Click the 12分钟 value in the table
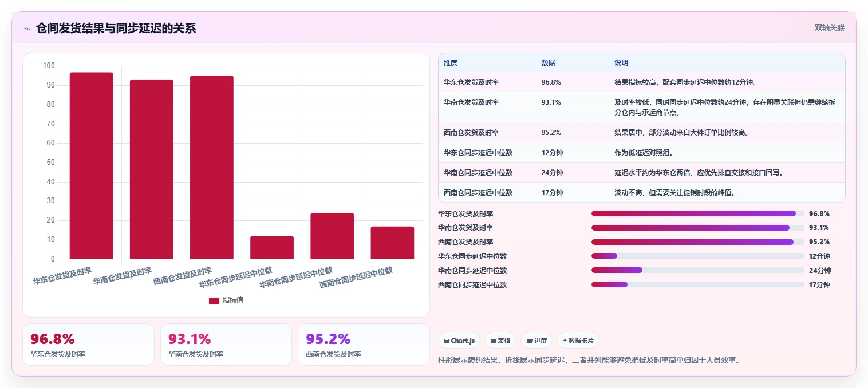Viewport: 868px width, 388px height. pos(552,153)
